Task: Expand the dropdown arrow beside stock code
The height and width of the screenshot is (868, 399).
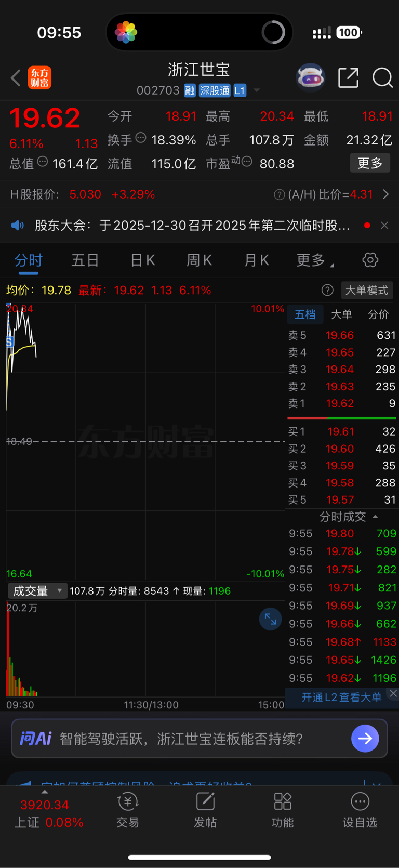Action: (x=257, y=90)
